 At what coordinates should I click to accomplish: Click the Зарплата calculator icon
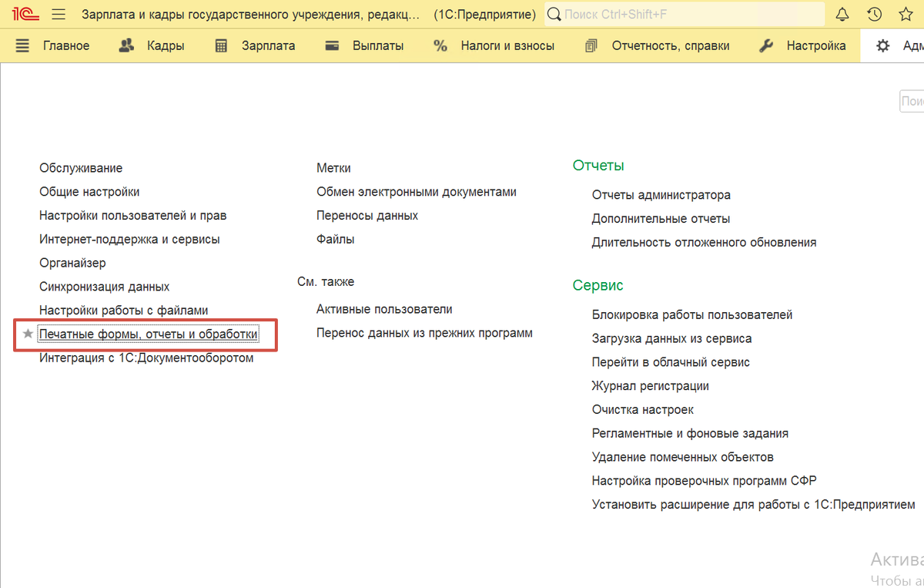pos(221,45)
